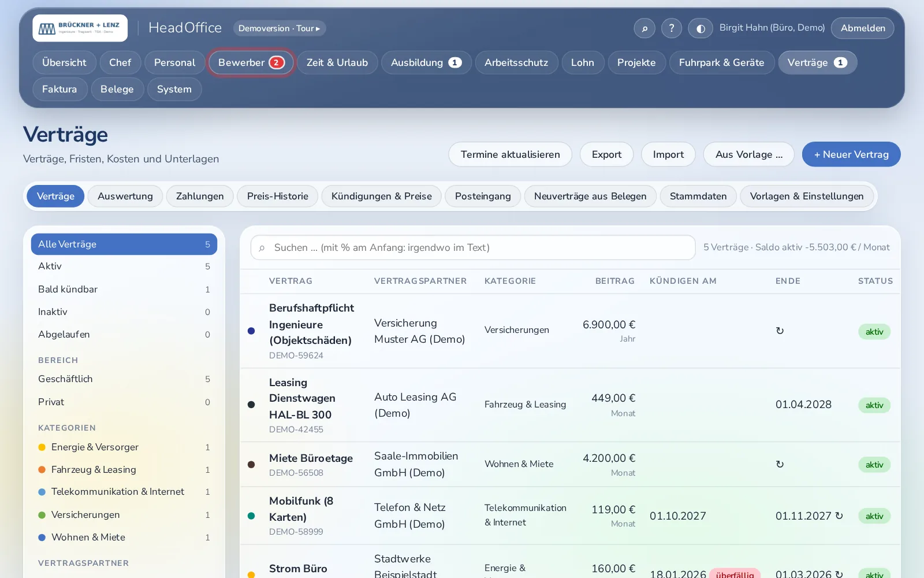Open Vorlagen & Einstellungen tab
This screenshot has height=578, width=924.
point(807,197)
